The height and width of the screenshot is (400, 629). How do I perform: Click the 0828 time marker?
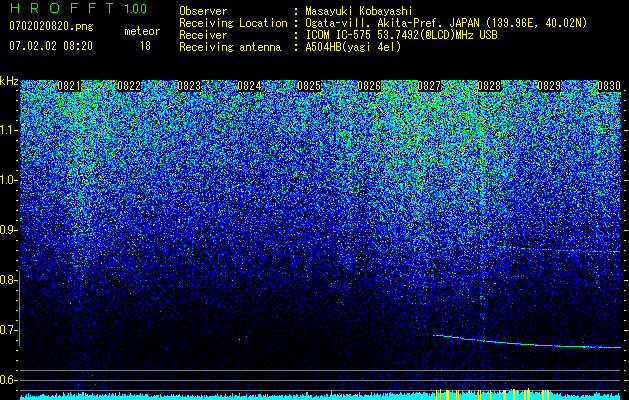pos(489,86)
